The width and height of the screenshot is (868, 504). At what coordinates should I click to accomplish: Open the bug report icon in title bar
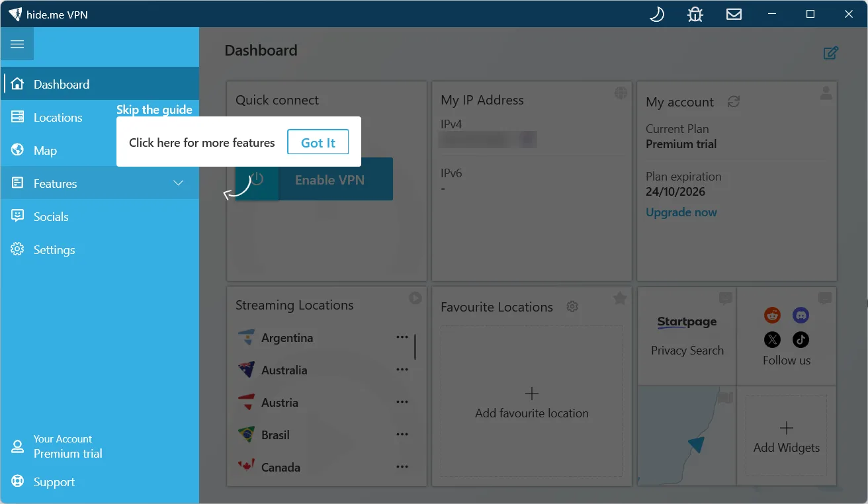[x=695, y=14]
